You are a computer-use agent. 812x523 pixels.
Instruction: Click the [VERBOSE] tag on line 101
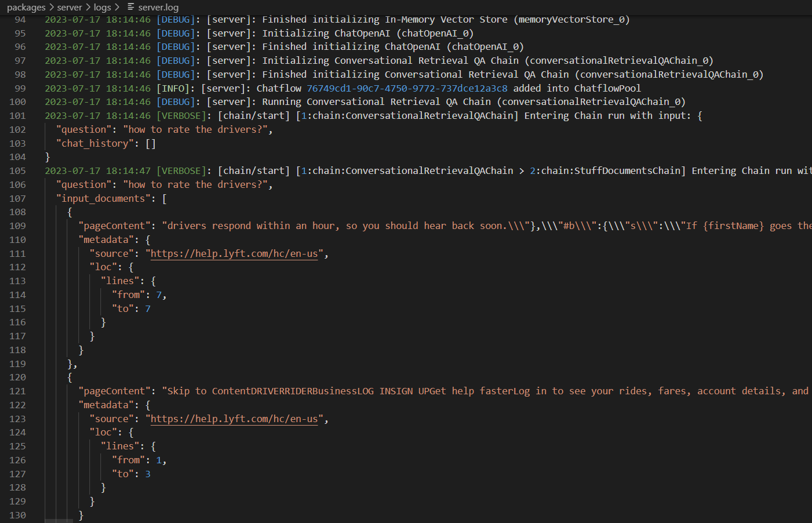(x=181, y=115)
